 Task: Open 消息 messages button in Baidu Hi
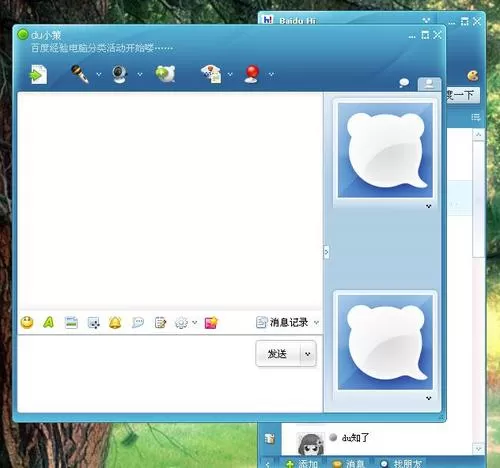coord(349,464)
